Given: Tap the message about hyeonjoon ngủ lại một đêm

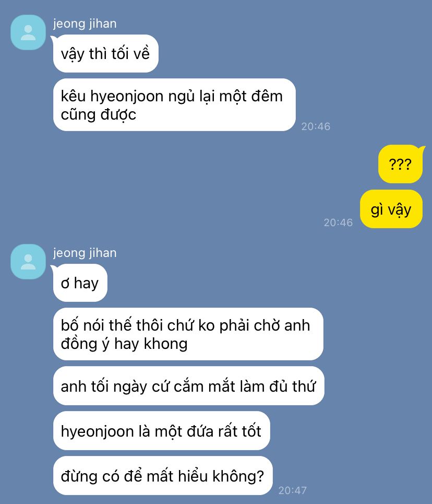Looking at the screenshot, I should (x=174, y=105).
